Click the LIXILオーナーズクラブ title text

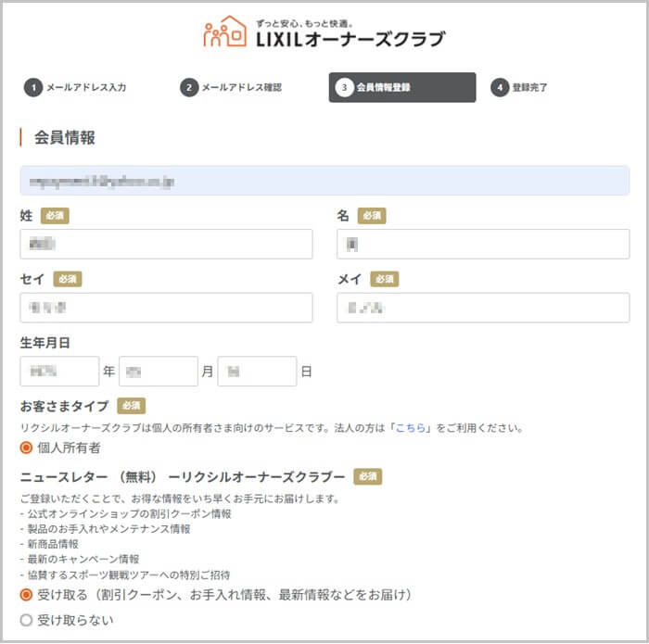[350, 39]
